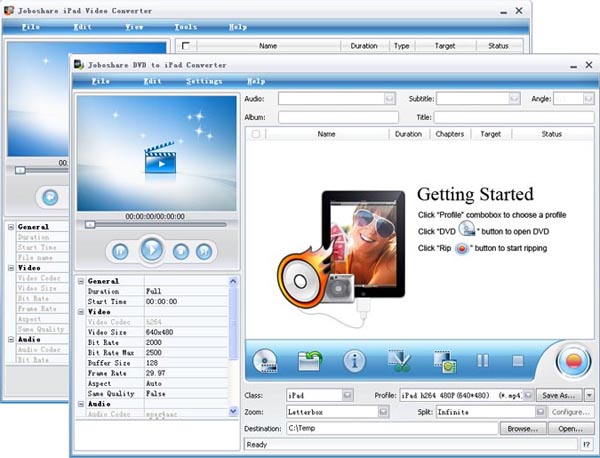Open the Class dropdown showing iPad
Screen dimensions: 600x458
[x=347, y=395]
